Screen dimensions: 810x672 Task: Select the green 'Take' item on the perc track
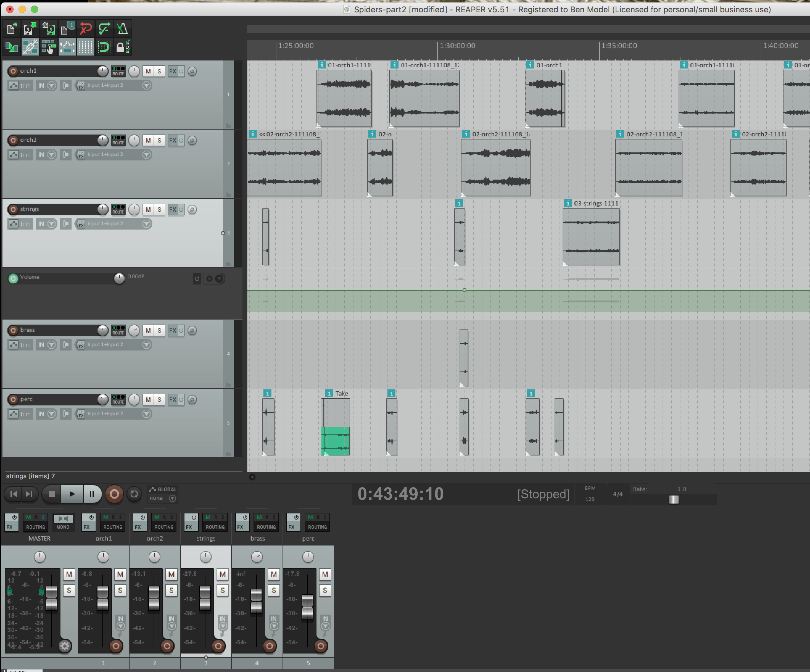pos(336,441)
